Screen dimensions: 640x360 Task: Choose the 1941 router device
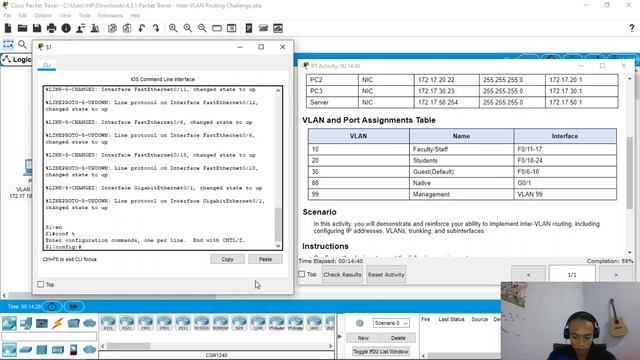click(146, 322)
